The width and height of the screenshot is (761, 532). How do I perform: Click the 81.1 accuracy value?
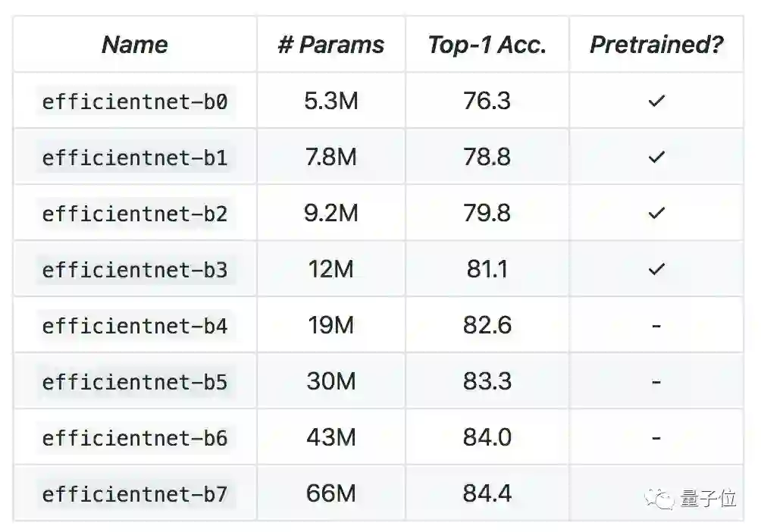point(487,269)
